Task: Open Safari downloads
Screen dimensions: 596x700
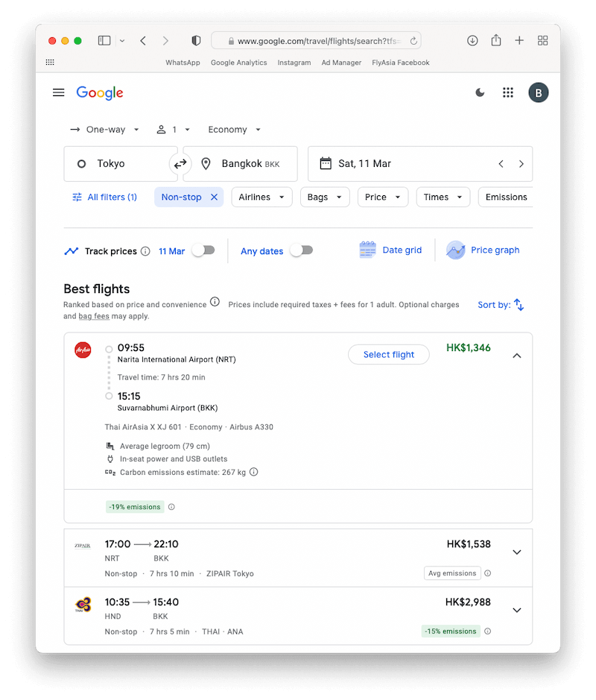Action: pos(472,40)
